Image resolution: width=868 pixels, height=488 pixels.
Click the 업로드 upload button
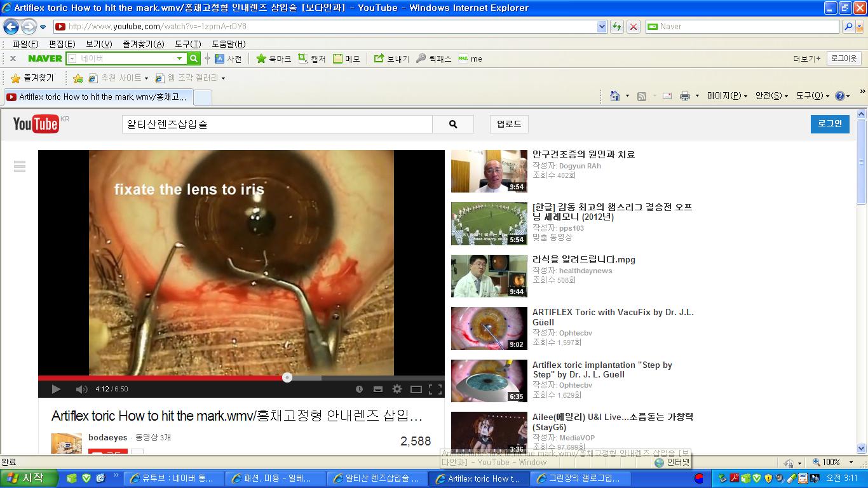point(509,125)
